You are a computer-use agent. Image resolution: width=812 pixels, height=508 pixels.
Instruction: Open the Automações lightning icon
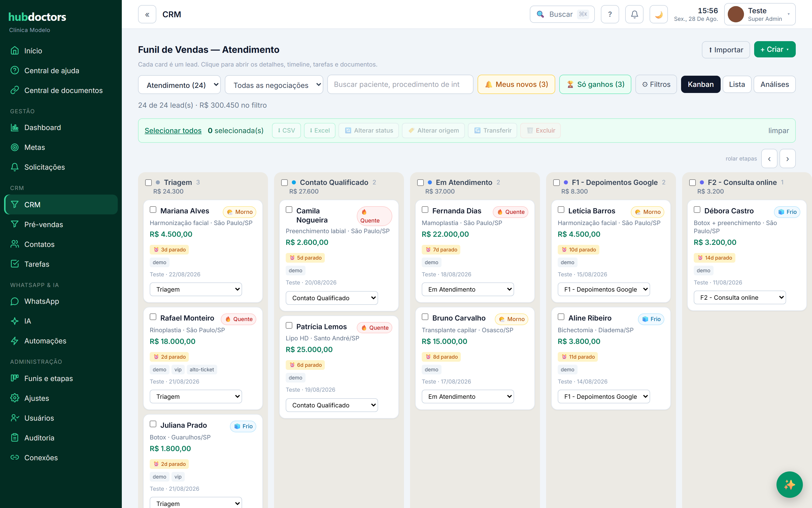pos(15,341)
